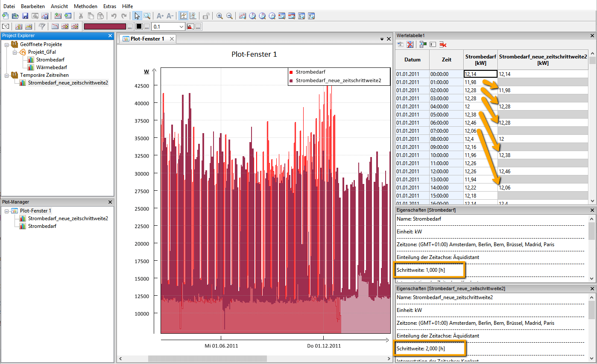This screenshot has width=597, height=364.
Task: Click the 05:00:00 time cell
Action: coord(447,114)
